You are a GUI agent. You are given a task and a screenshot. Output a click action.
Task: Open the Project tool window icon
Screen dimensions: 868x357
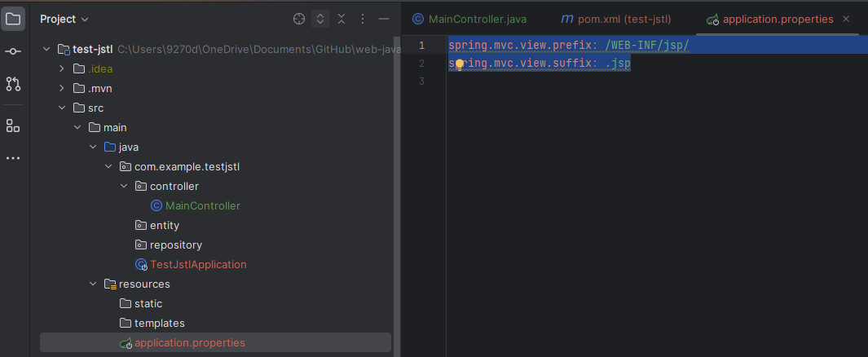pyautogui.click(x=13, y=19)
